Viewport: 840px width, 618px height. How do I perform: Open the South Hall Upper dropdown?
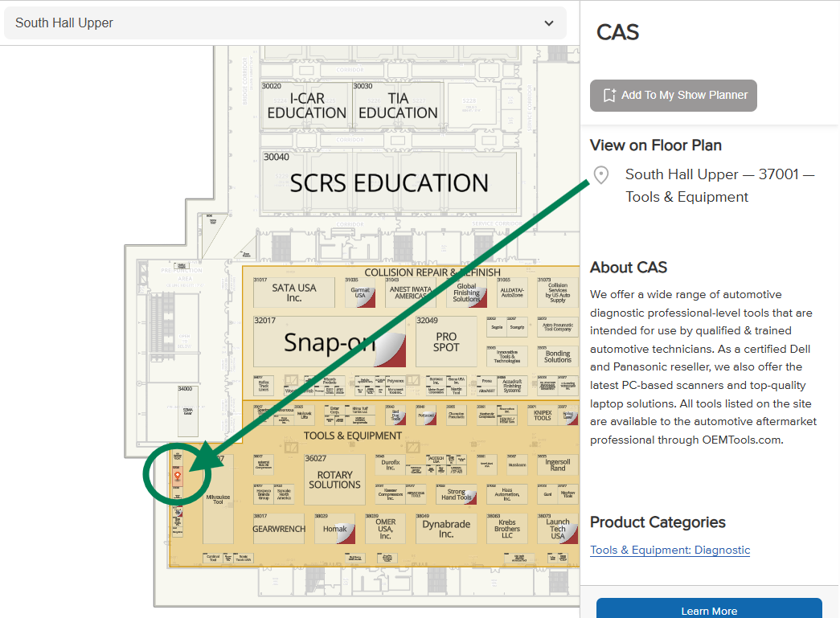tap(285, 23)
